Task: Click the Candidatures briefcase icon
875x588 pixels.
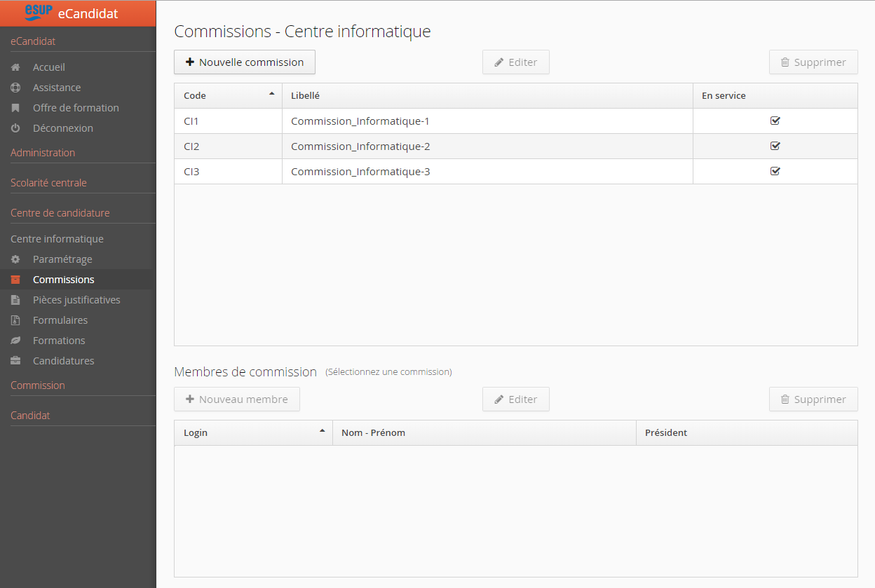Action: [x=15, y=361]
